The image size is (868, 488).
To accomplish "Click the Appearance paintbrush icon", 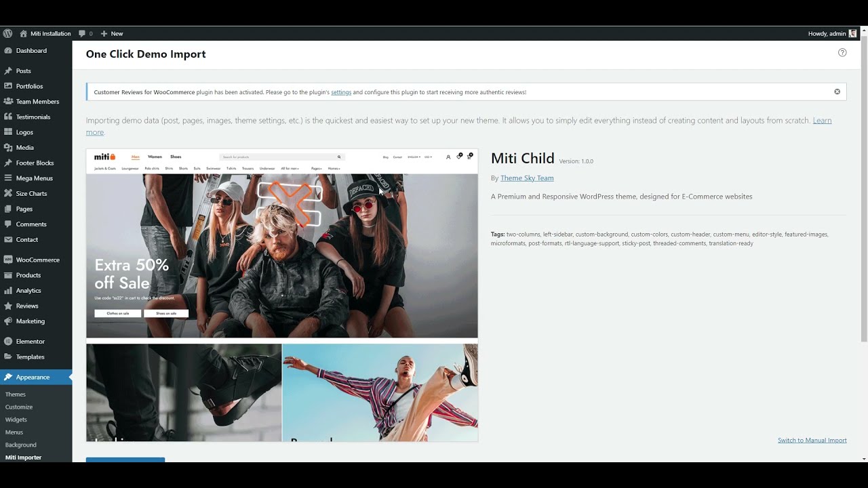I will pos(8,377).
